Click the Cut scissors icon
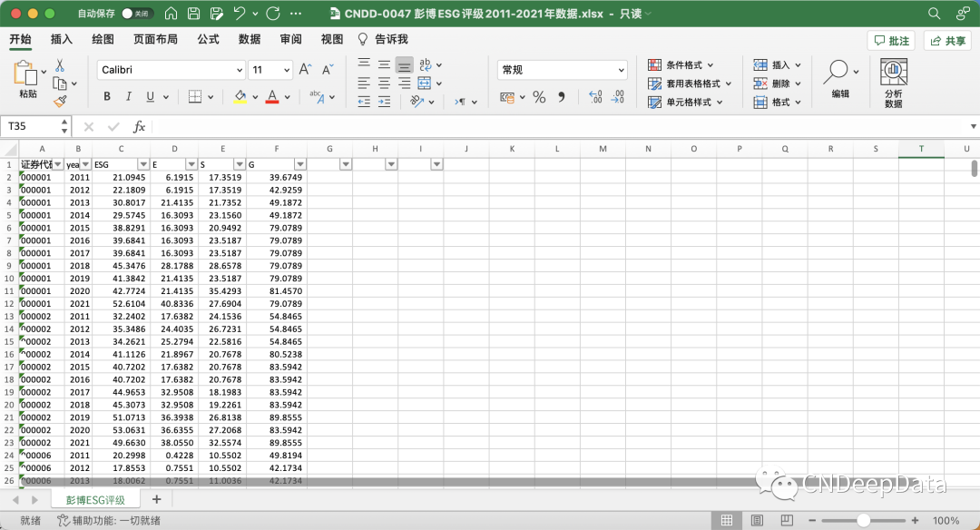This screenshot has height=530, width=980. click(60, 65)
